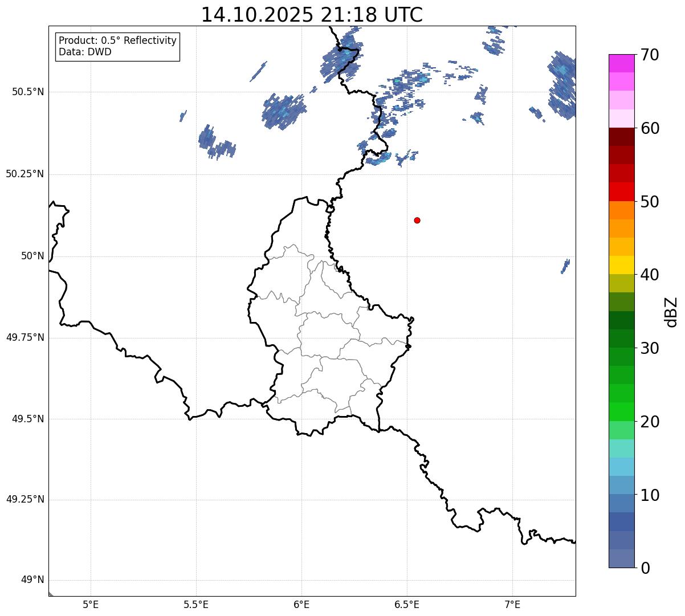The image size is (685, 616).
Task: Pick the bright green swatch just above 20 dBZ
Action: (x=621, y=412)
